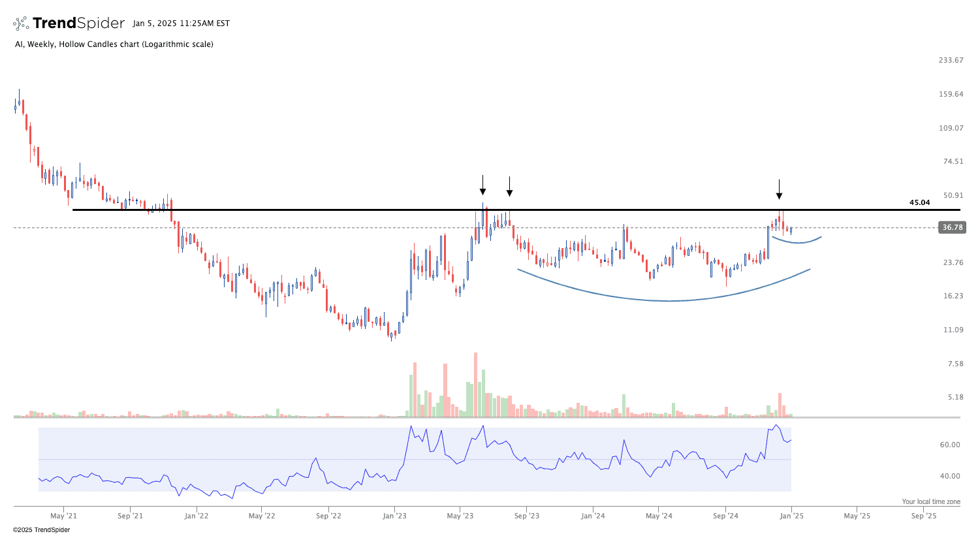Screen dimensions: 980x536
Task: Click the RSI 60.00 level label
Action: point(950,445)
